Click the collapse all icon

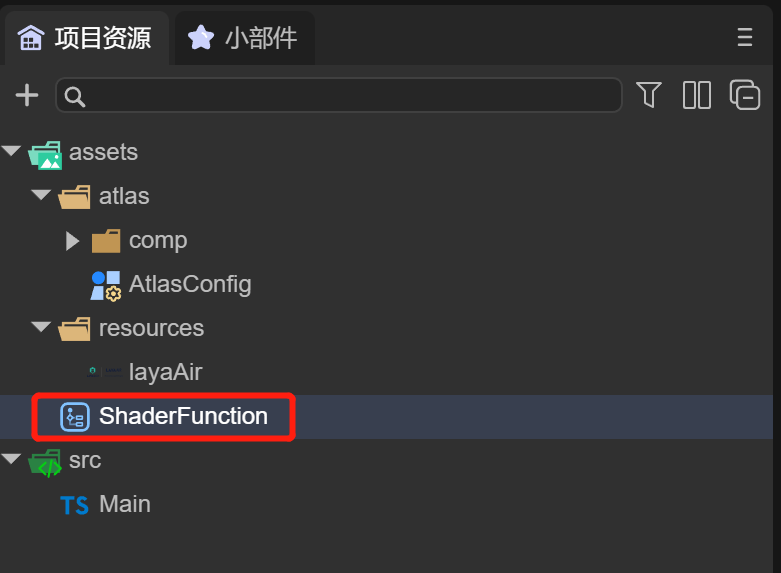point(745,95)
